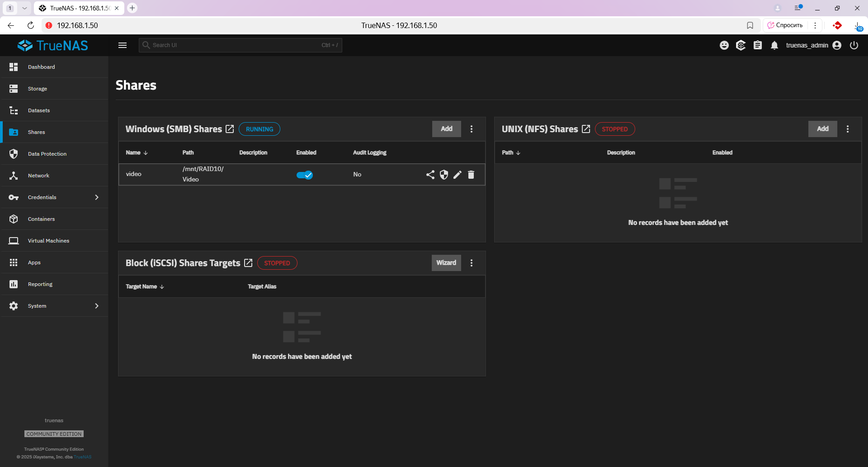The width and height of the screenshot is (868, 467).
Task: Expand the Credentials submenu
Action: click(x=97, y=197)
